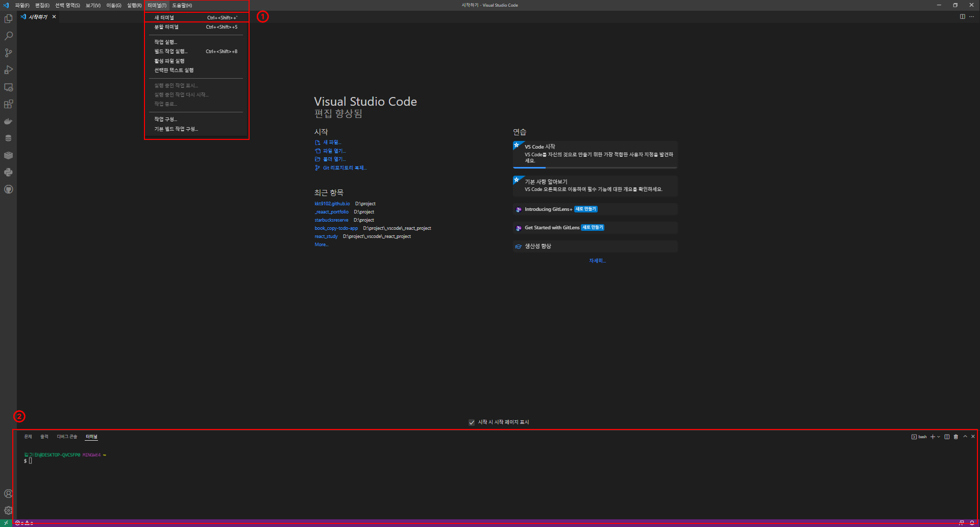Choose 분할 터미널 from the Terminal menu
Image resolution: width=980 pixels, height=527 pixels.
click(x=196, y=27)
